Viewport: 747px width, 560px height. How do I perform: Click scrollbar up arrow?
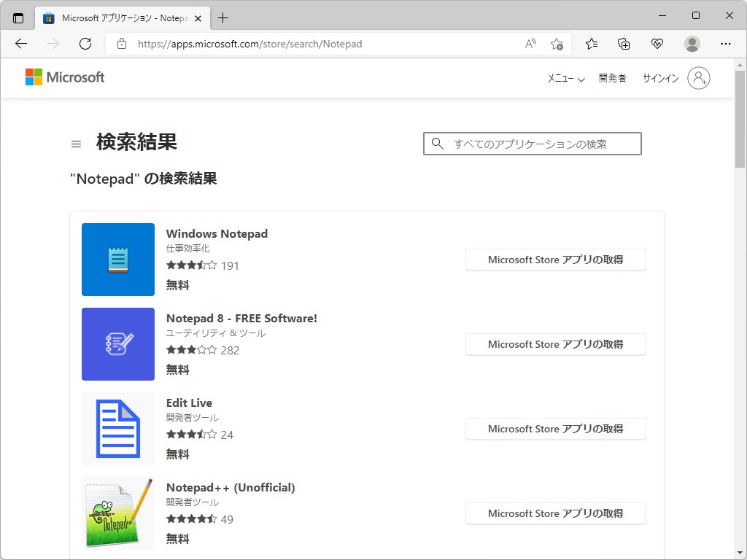point(740,65)
